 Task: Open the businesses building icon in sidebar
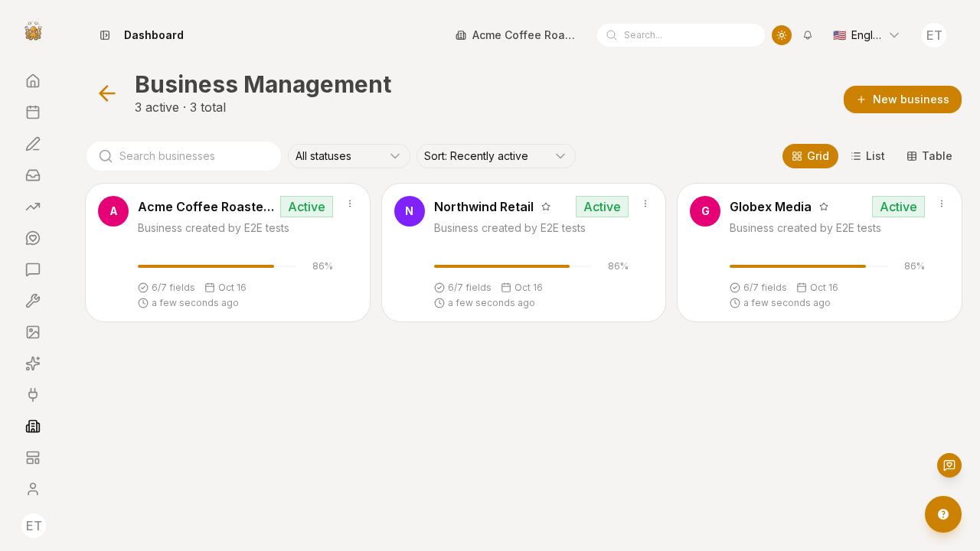(33, 426)
